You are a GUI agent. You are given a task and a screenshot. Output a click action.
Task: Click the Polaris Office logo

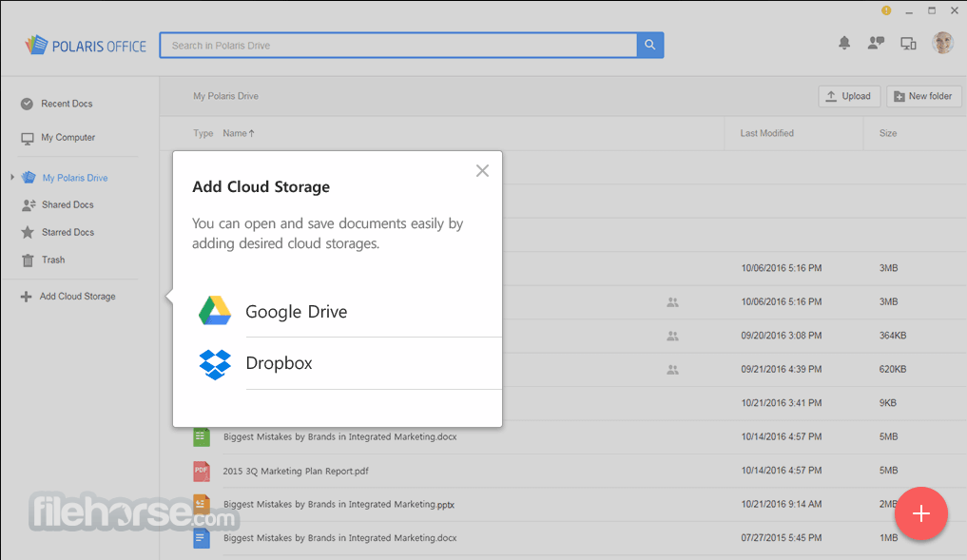[86, 45]
